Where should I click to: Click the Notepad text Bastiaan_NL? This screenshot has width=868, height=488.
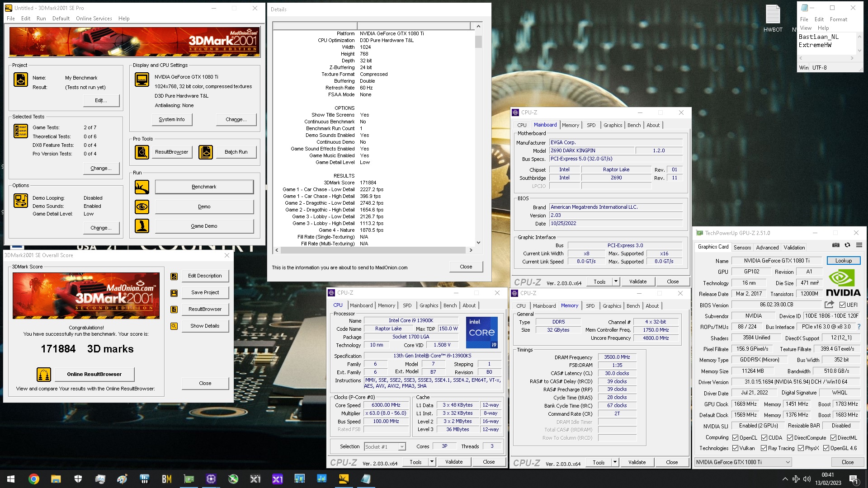tap(818, 37)
